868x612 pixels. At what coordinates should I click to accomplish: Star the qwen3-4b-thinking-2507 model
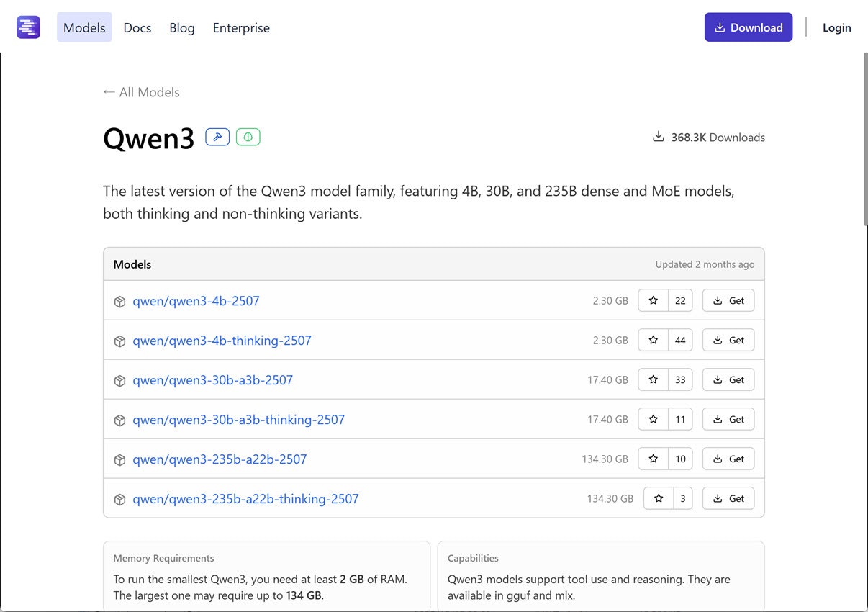pyautogui.click(x=654, y=340)
